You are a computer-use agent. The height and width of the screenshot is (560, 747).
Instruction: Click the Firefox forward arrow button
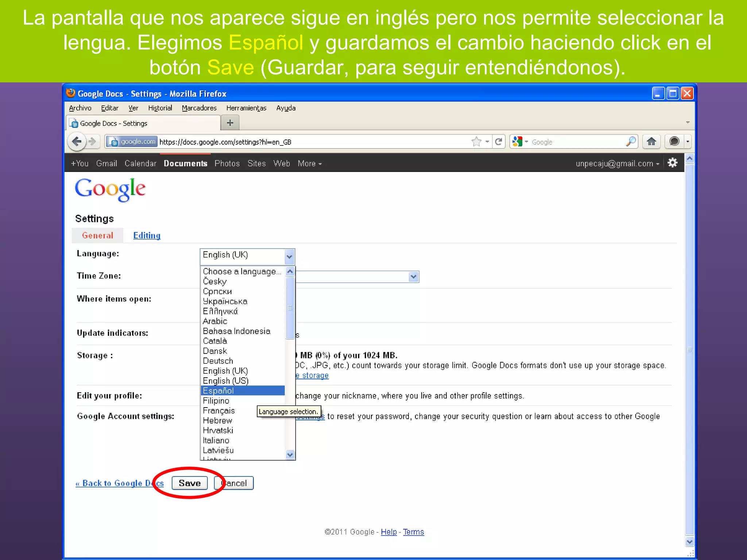(93, 141)
